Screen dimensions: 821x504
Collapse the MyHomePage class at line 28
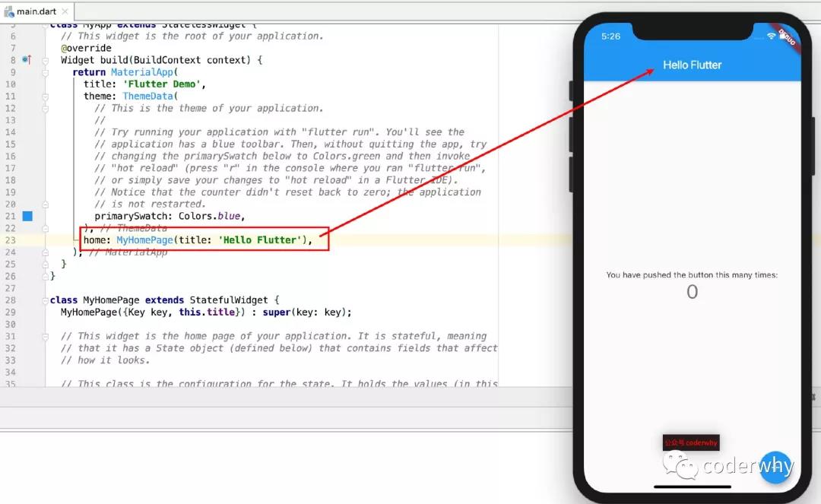pos(46,300)
